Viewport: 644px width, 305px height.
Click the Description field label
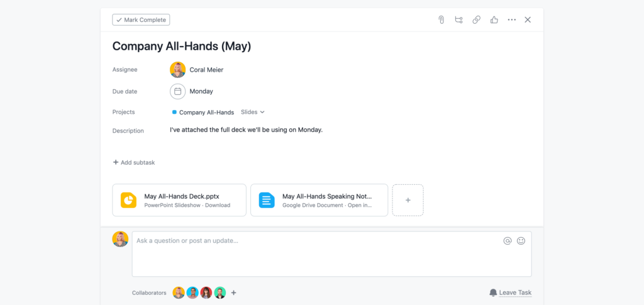click(128, 131)
